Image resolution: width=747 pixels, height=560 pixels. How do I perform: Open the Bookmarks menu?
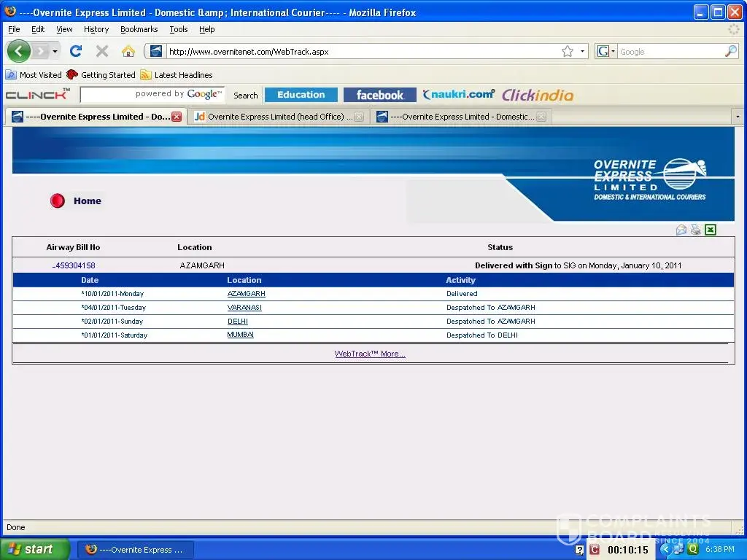pyautogui.click(x=139, y=29)
